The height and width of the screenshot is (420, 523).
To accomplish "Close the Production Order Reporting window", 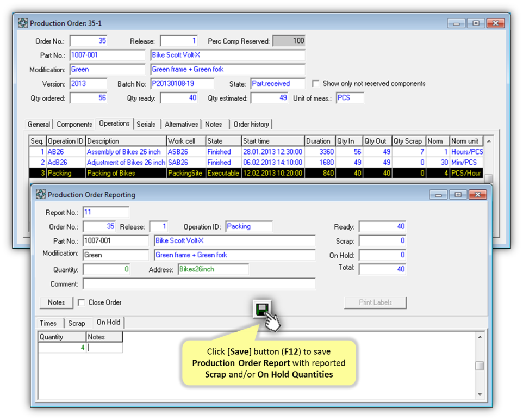I will [x=477, y=195].
